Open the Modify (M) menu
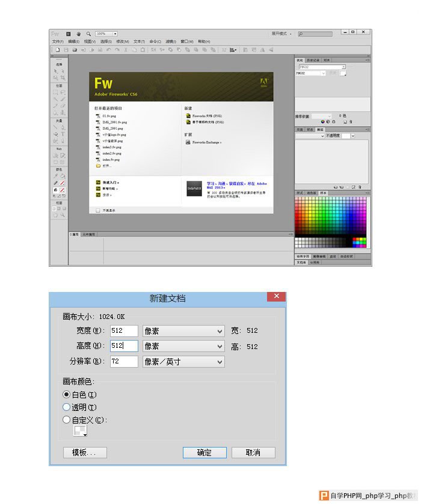Viewport: 421px width, 504px height. pyautogui.click(x=123, y=41)
